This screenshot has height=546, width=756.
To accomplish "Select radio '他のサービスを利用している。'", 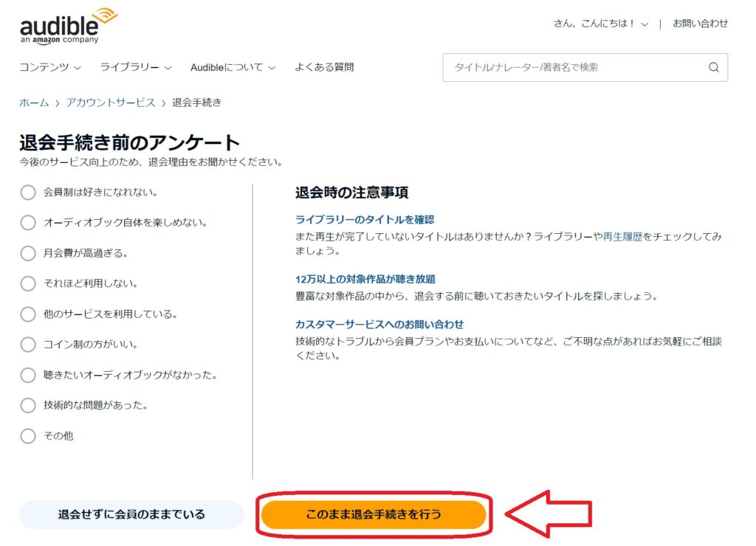I will (28, 314).
